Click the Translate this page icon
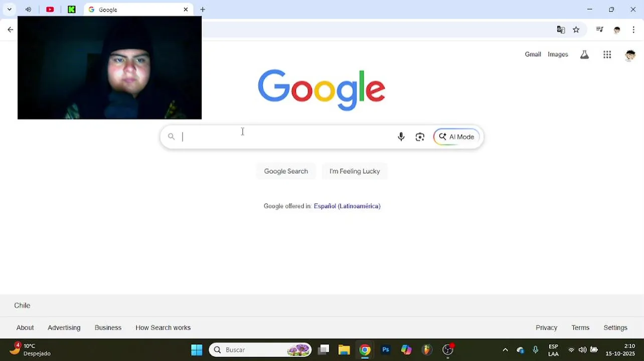The width and height of the screenshot is (644, 361). [561, 30]
